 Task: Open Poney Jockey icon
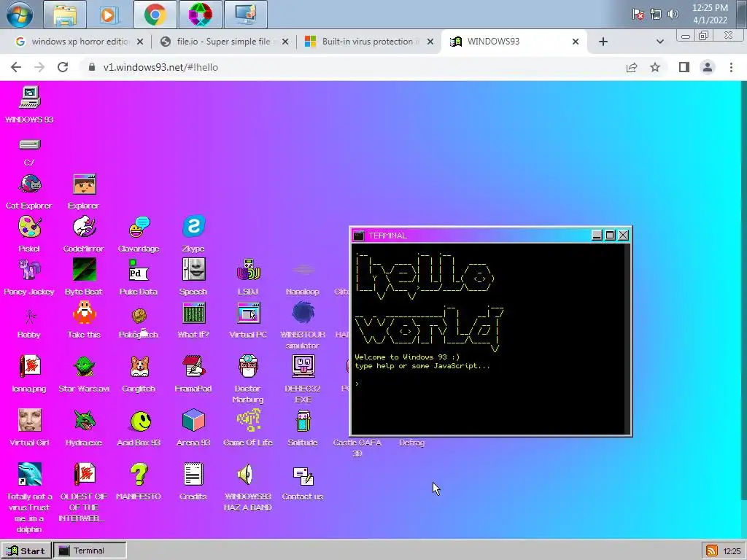pyautogui.click(x=29, y=270)
